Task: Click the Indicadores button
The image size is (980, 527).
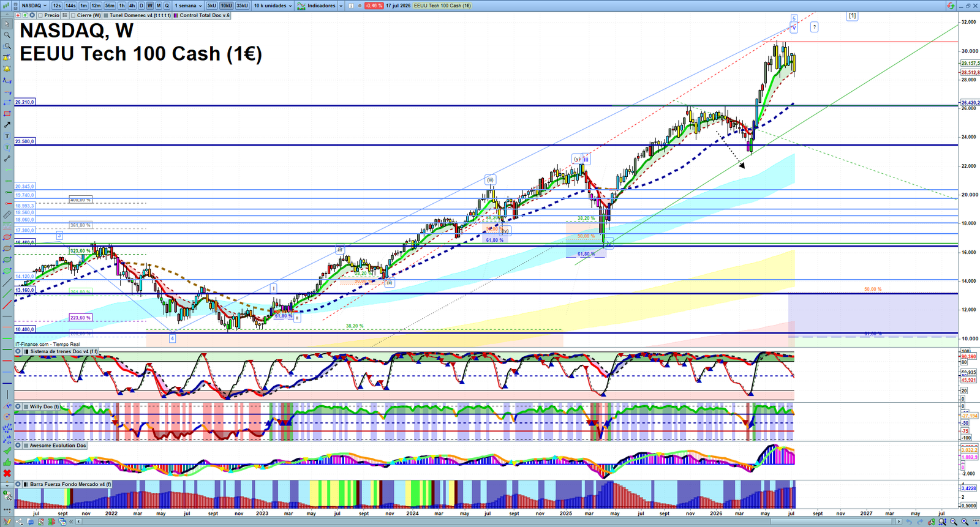Action: [317, 6]
